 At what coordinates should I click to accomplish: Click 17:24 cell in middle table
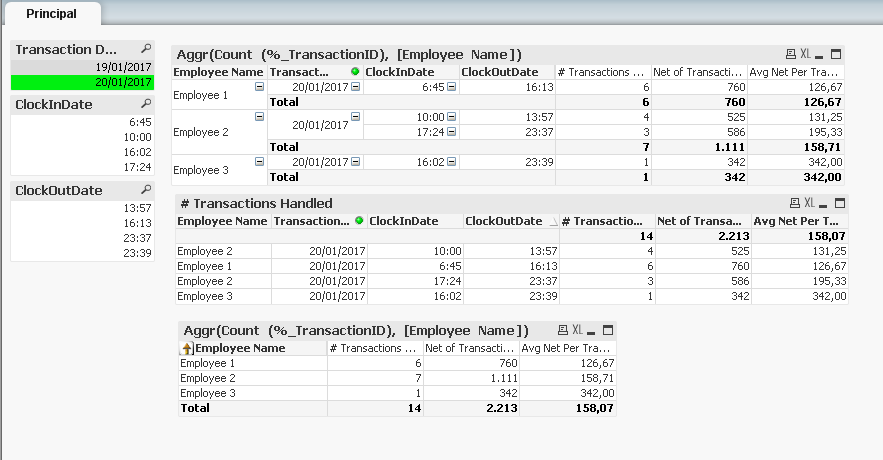pyautogui.click(x=415, y=281)
